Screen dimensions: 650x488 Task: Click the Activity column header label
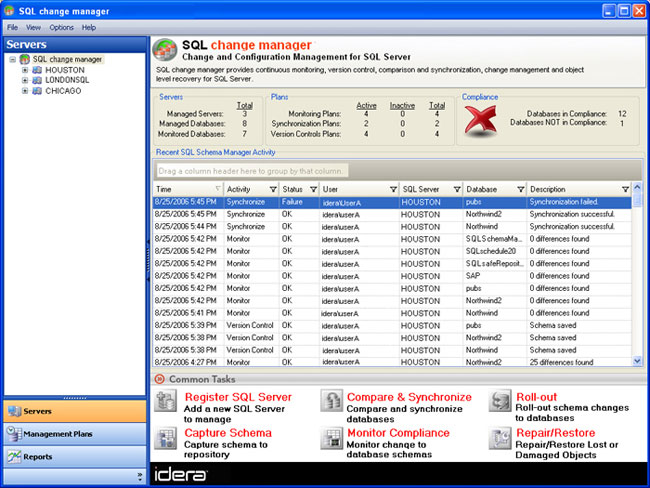point(238,189)
